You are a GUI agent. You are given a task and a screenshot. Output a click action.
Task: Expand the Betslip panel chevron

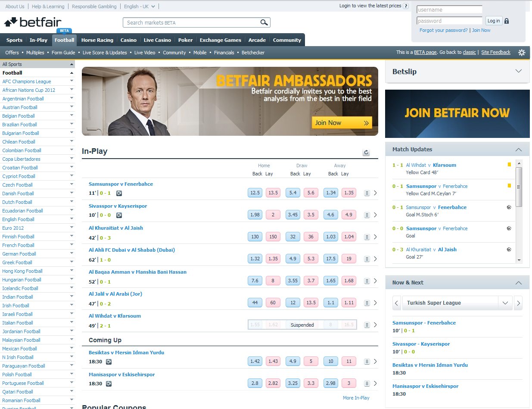pos(519,71)
